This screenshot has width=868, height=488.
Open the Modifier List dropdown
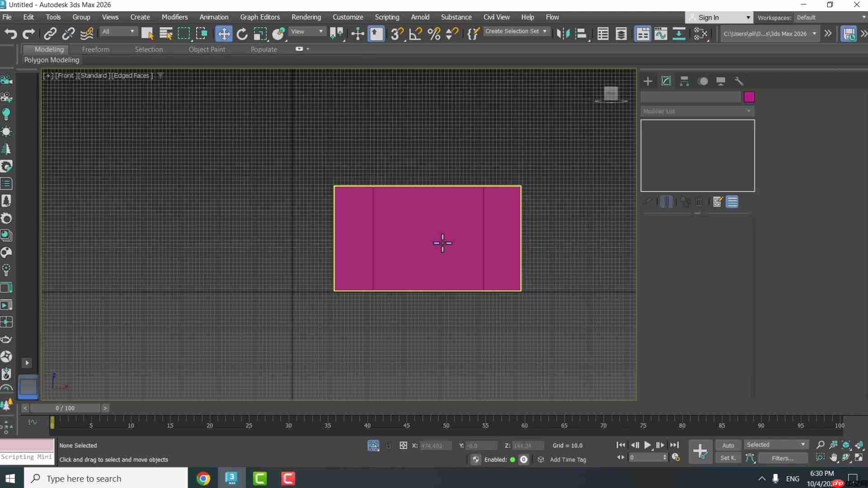(697, 111)
